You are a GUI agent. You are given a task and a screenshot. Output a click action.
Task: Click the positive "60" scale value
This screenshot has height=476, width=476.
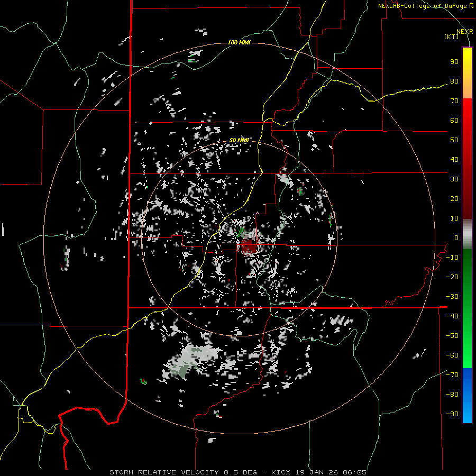coord(454,121)
